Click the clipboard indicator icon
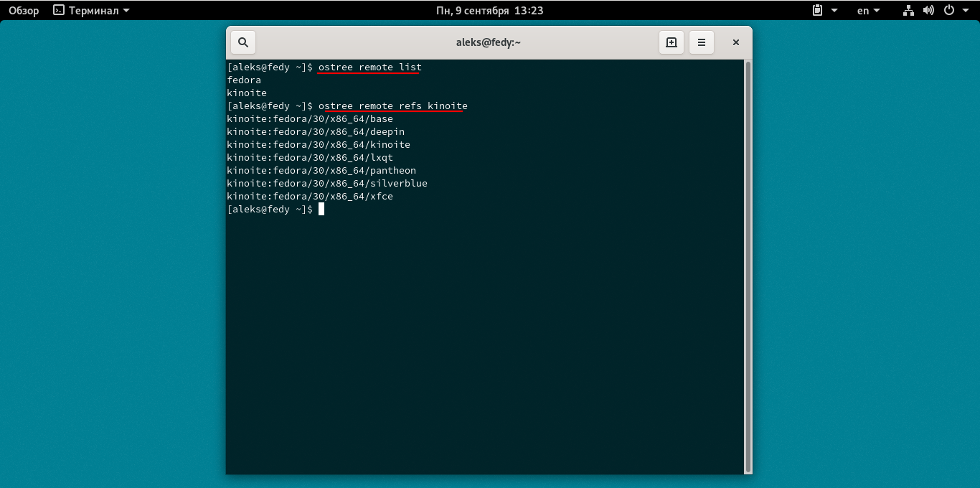Screen dimensions: 980x488 tap(817, 11)
